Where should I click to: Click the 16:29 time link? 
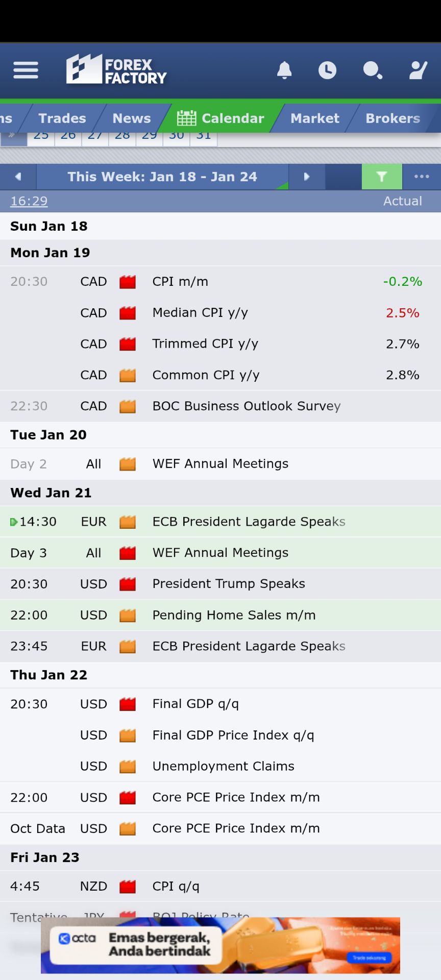[x=29, y=201]
